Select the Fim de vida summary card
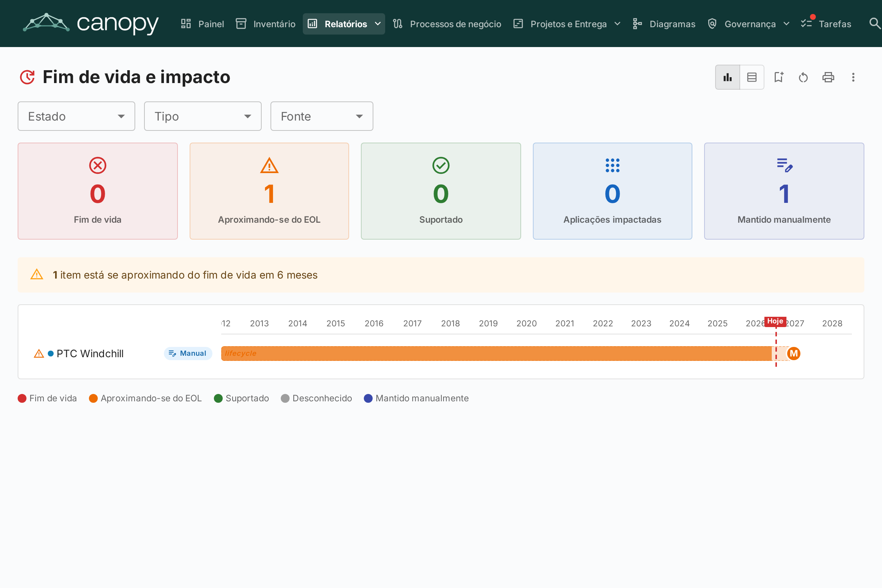This screenshot has height=588, width=882. 97,191
